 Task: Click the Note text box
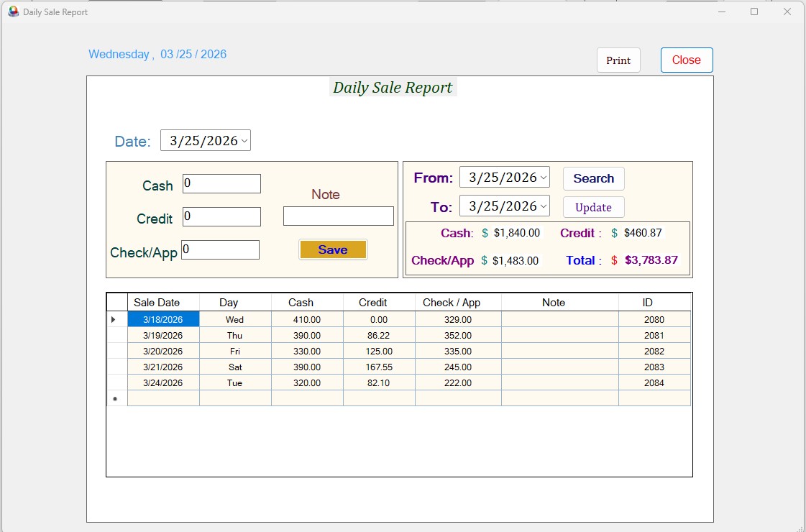pyautogui.click(x=338, y=216)
